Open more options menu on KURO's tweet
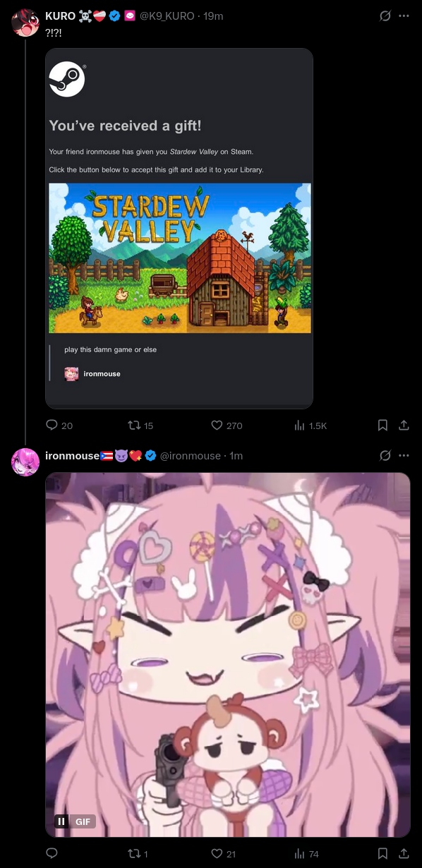Image resolution: width=422 pixels, height=868 pixels. coord(404,16)
